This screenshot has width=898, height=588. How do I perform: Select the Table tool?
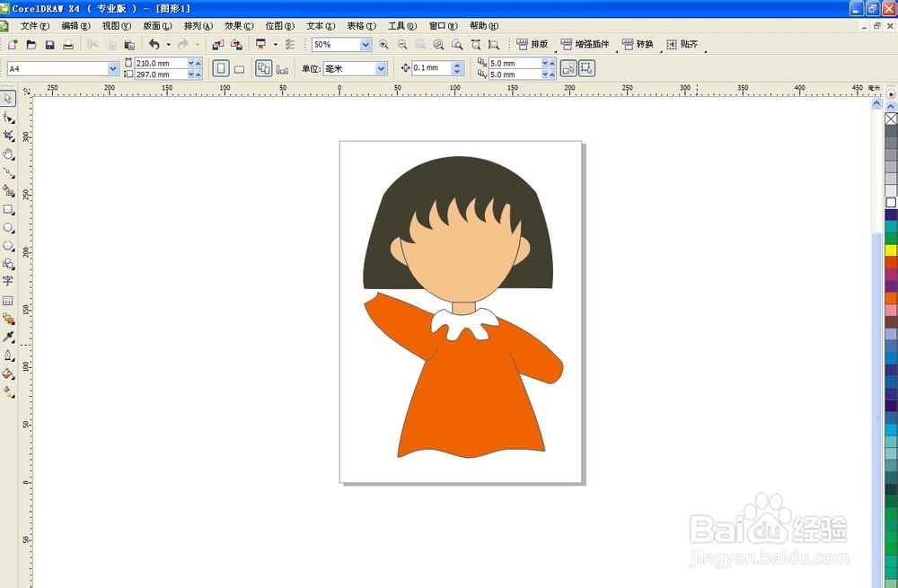[x=8, y=300]
